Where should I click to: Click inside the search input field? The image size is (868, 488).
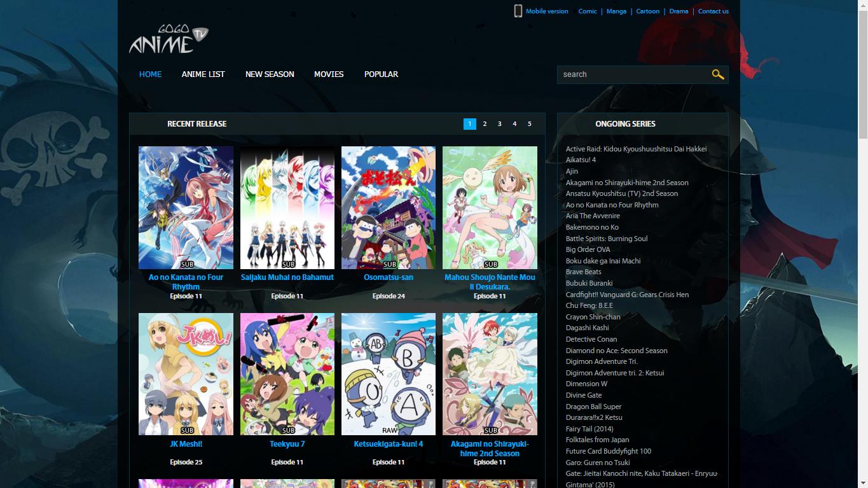(633, 74)
